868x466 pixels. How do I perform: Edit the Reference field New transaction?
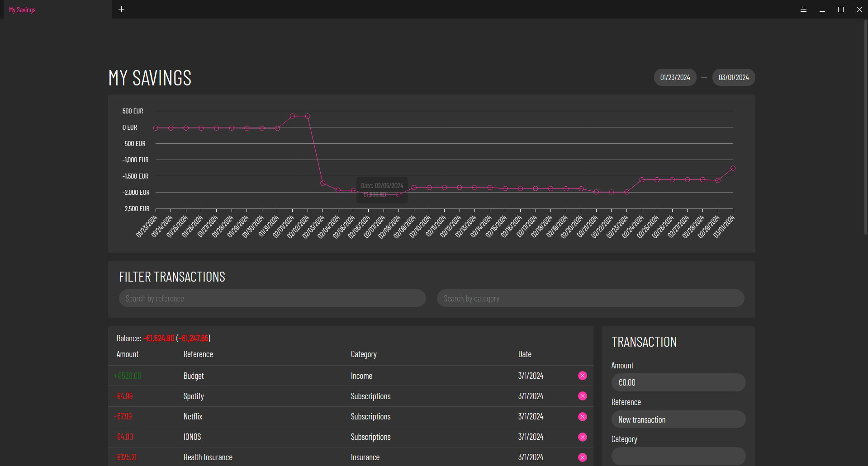coord(678,419)
